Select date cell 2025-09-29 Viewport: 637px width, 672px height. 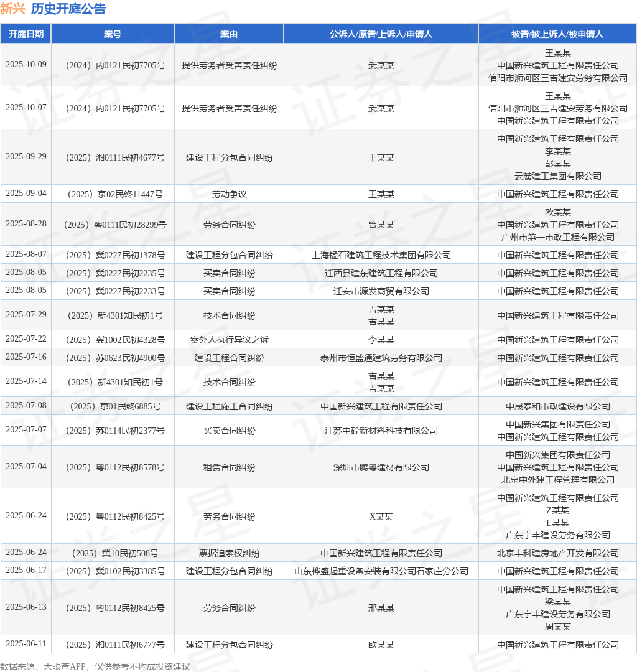26,156
